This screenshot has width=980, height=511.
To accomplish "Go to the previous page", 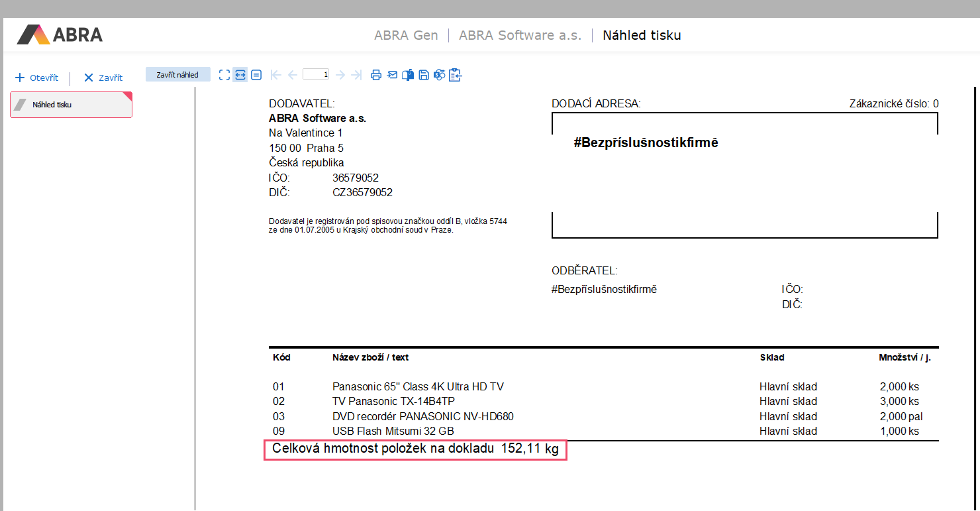I will pos(292,75).
